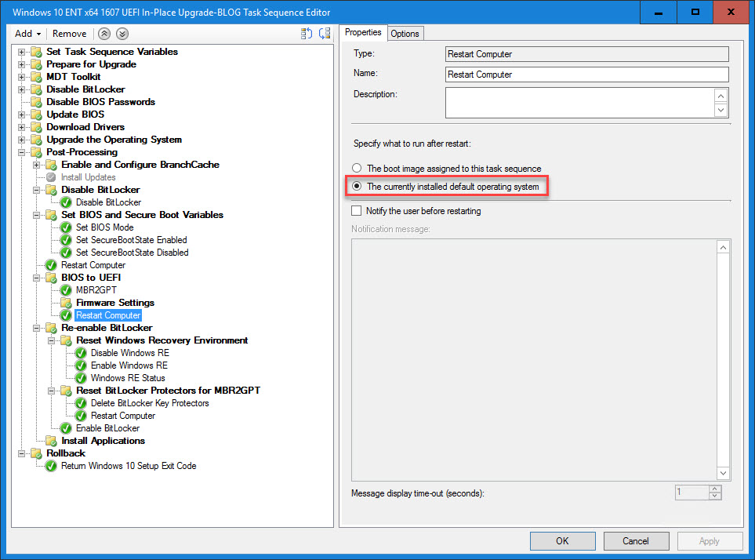Expand the Set Task Sequence Variables group
755x560 pixels.
[x=23, y=52]
